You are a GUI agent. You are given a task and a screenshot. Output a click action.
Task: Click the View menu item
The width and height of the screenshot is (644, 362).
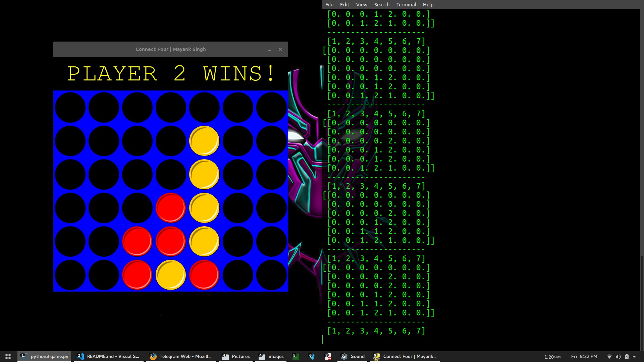click(362, 4)
